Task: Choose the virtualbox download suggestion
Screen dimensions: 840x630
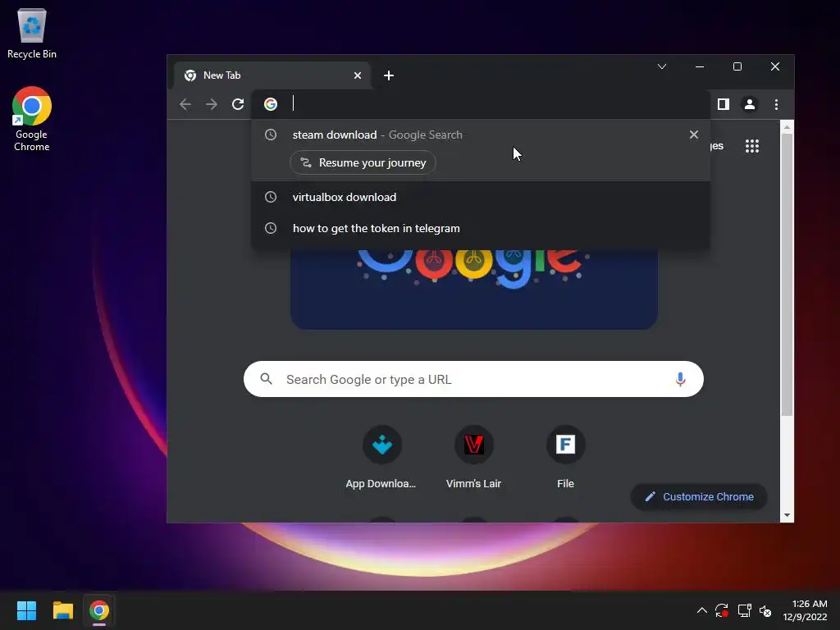Action: coord(481,197)
